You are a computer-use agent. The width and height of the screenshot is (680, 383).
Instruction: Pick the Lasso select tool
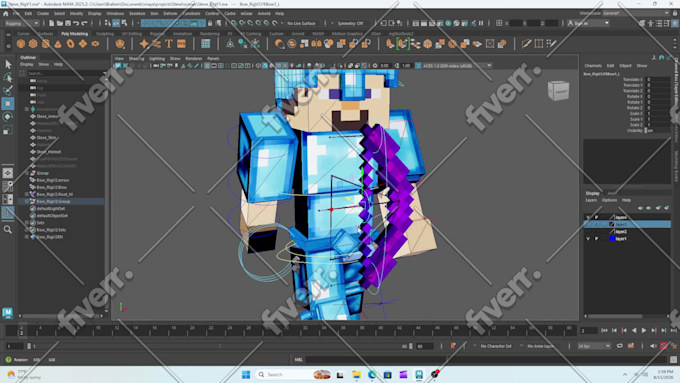click(8, 78)
